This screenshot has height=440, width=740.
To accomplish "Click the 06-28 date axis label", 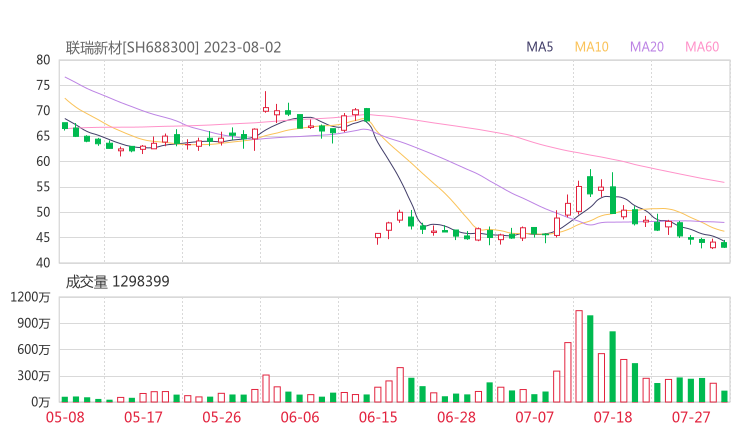I will tap(456, 417).
